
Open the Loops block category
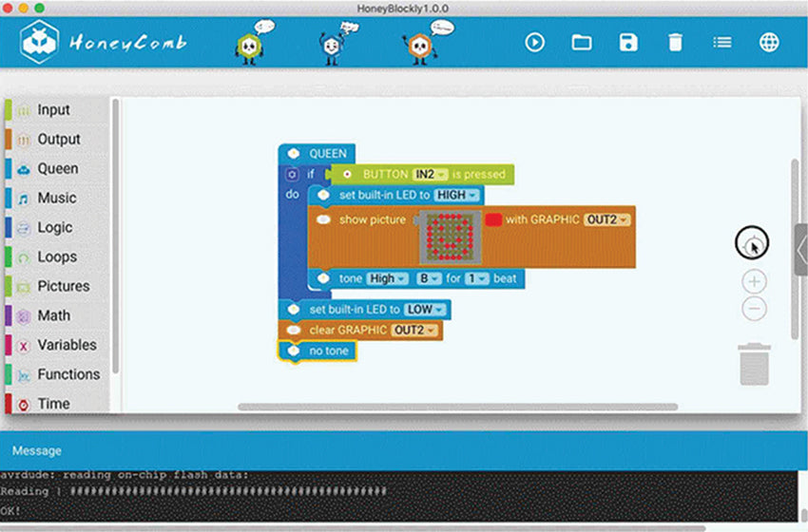(57, 256)
